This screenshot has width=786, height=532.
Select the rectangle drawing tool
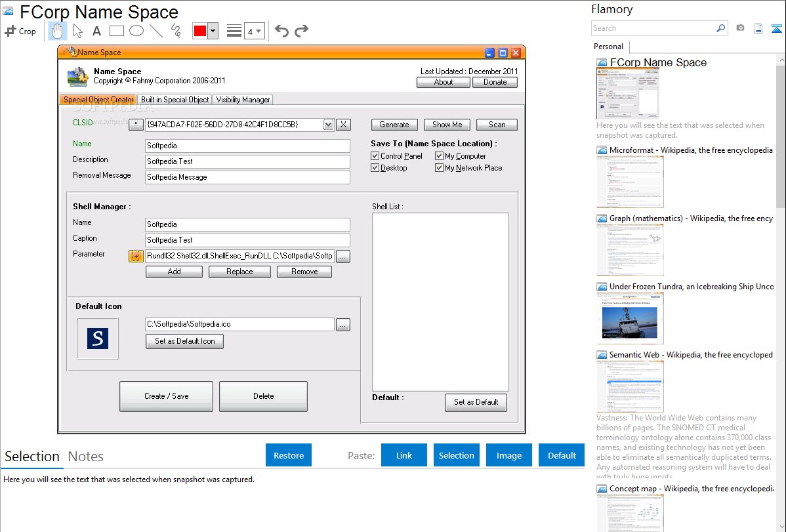(116, 31)
